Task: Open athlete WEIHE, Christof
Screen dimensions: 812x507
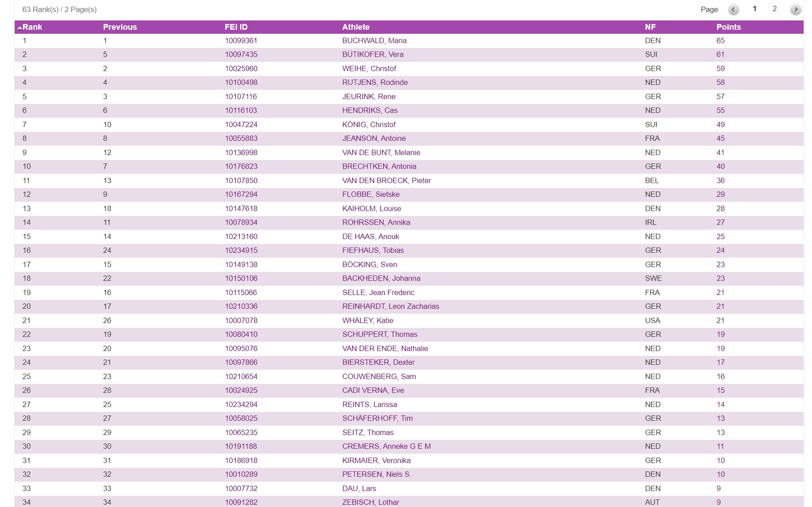Action: [x=369, y=68]
